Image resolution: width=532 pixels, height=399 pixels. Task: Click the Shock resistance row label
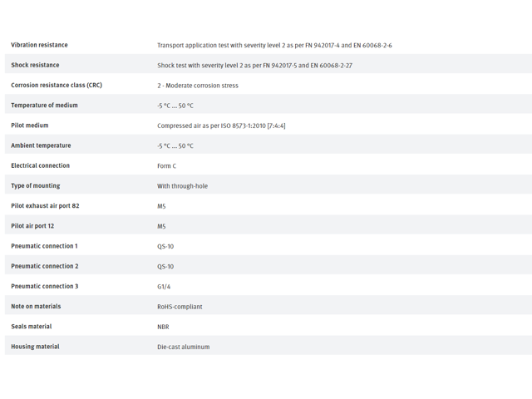[x=35, y=65]
